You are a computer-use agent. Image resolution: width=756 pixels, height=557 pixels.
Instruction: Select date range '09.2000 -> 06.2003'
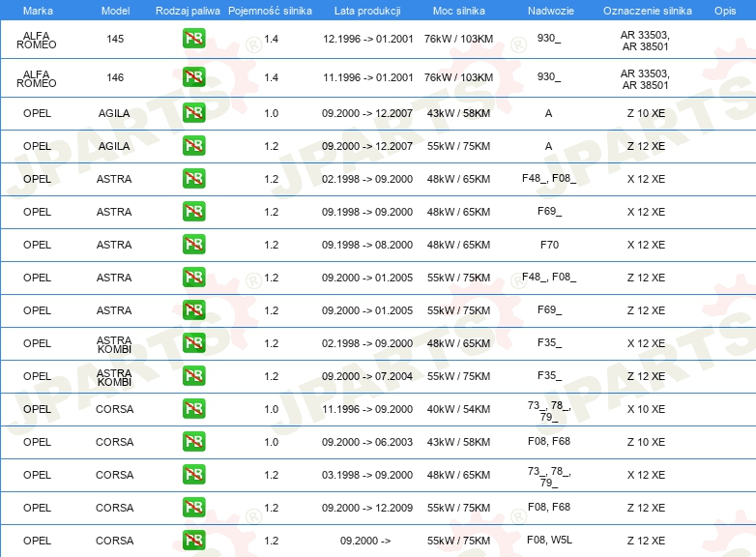[x=367, y=442]
